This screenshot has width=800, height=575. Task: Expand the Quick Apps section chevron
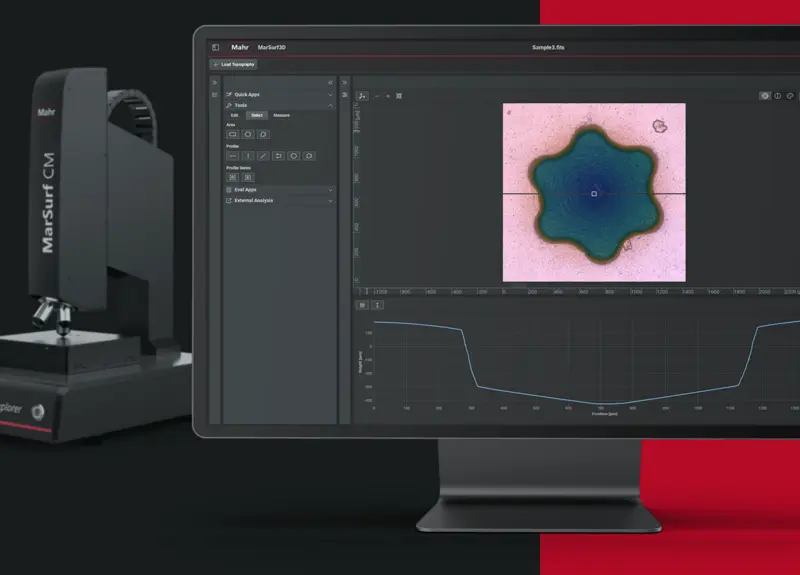coord(330,95)
